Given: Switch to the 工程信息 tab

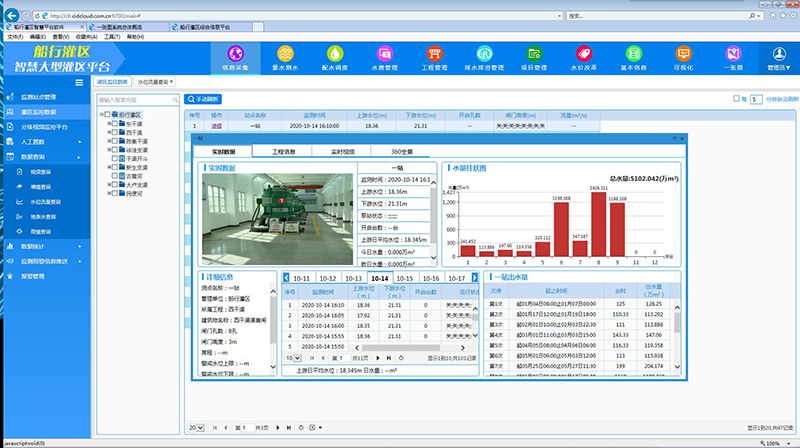Looking at the screenshot, I should click(283, 151).
